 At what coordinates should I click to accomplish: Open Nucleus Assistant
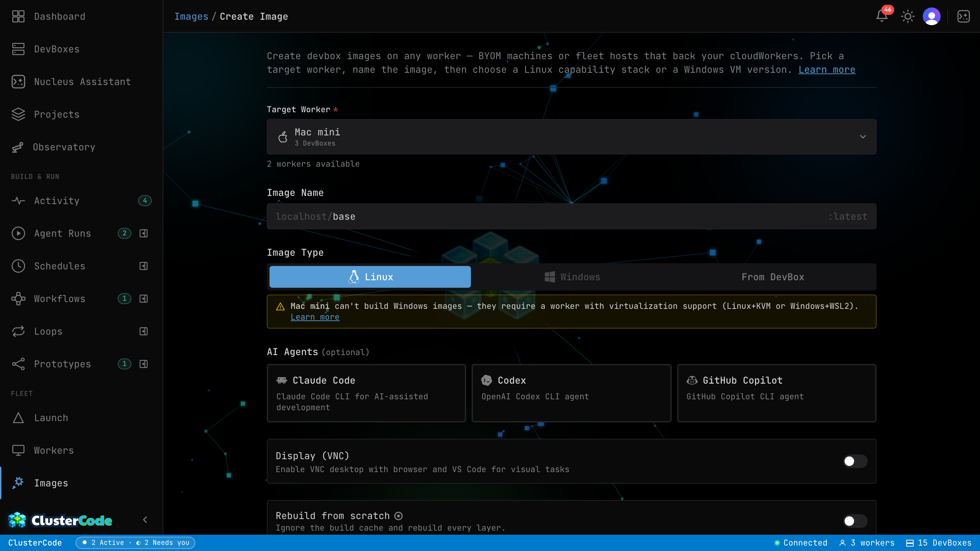click(81, 82)
